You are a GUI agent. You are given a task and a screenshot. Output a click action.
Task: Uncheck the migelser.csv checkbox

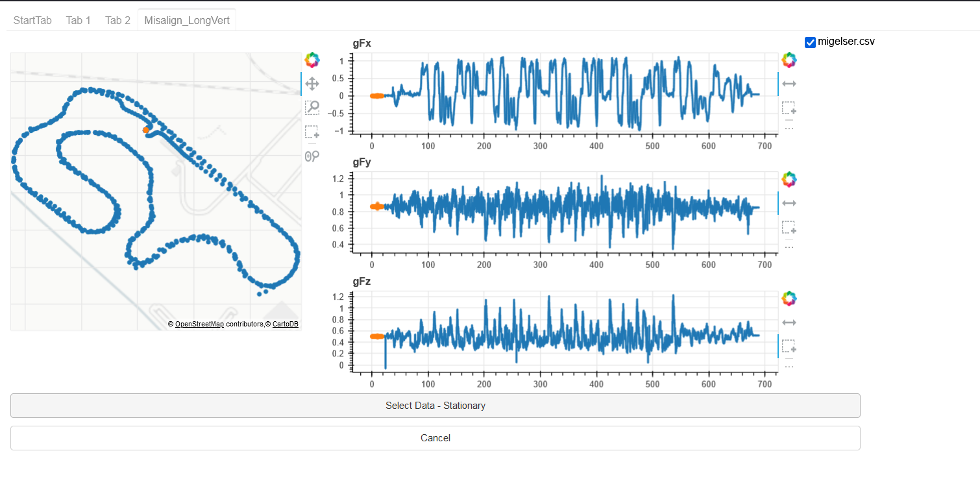coord(810,42)
